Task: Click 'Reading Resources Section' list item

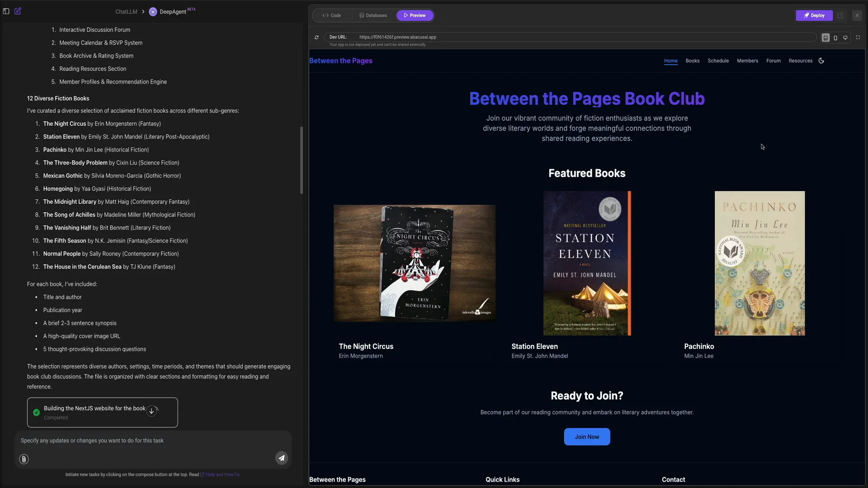Action: (x=93, y=69)
